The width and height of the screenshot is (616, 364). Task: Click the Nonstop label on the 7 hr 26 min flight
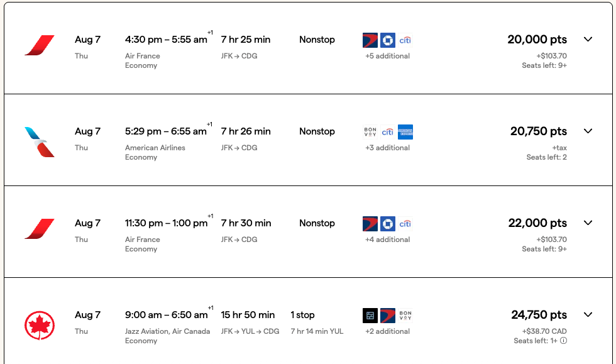[x=317, y=131]
